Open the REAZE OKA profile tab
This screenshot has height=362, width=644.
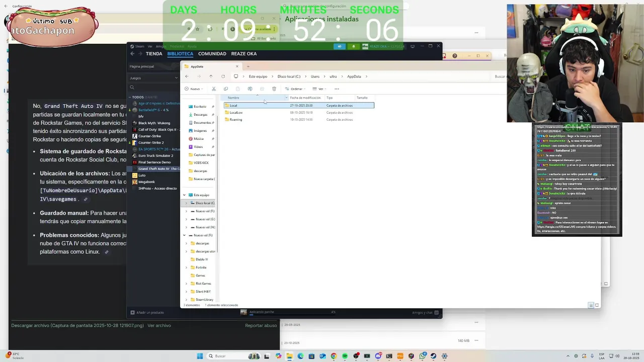tap(244, 54)
